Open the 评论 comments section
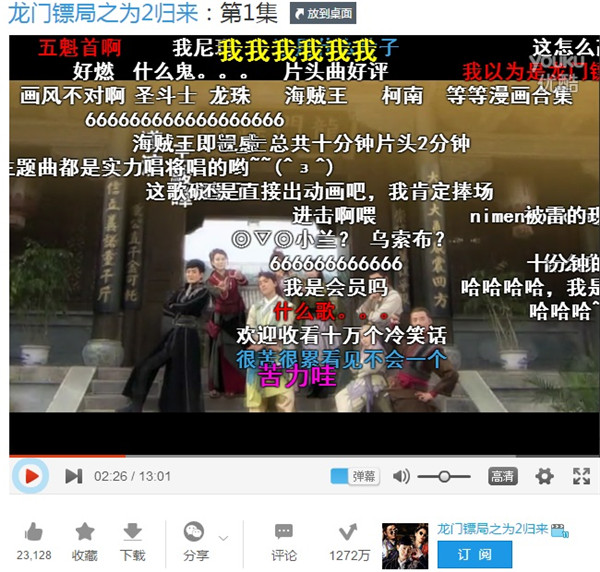600x572 pixels. point(284,532)
